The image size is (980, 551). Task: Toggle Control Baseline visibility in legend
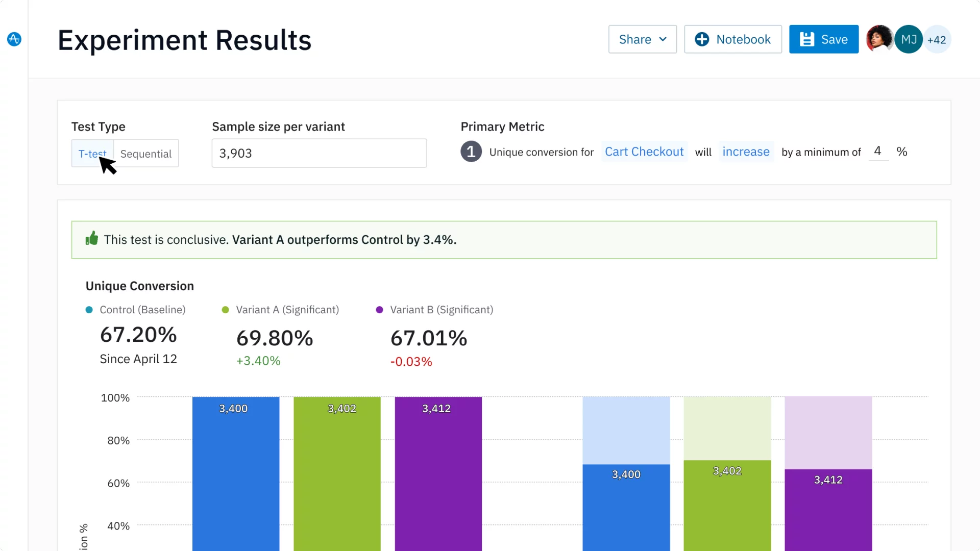135,310
